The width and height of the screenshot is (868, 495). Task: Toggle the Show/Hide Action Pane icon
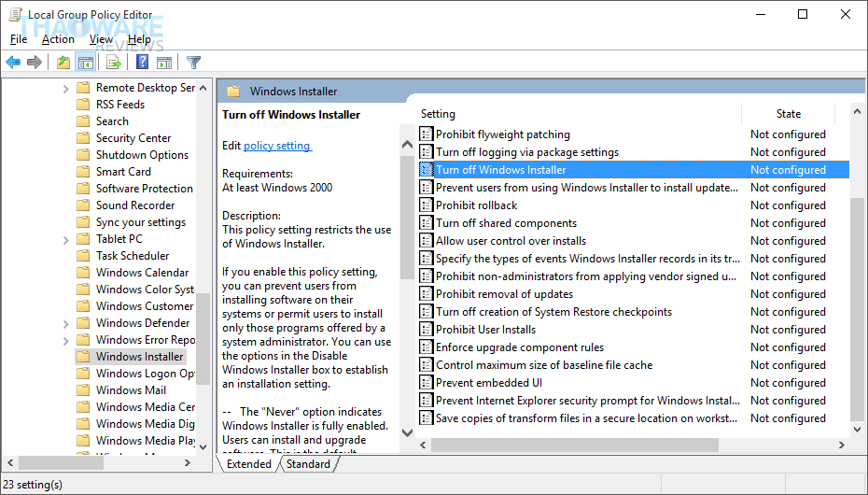point(164,63)
